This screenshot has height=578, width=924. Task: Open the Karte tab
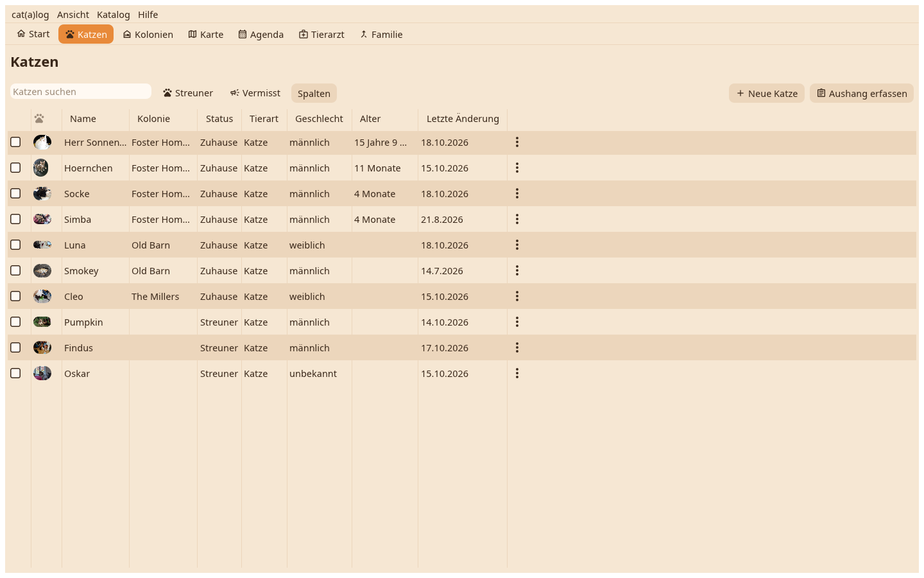206,34
